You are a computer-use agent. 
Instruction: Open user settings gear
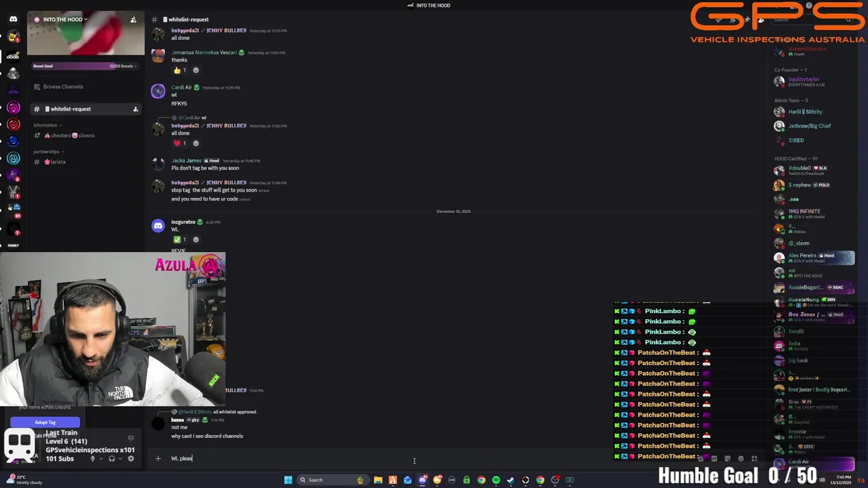click(x=131, y=459)
